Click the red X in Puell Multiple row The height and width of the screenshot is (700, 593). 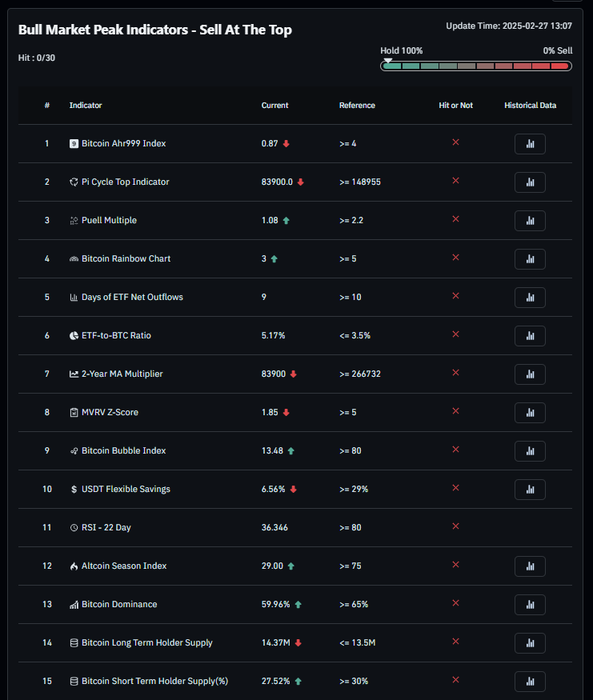tap(455, 218)
